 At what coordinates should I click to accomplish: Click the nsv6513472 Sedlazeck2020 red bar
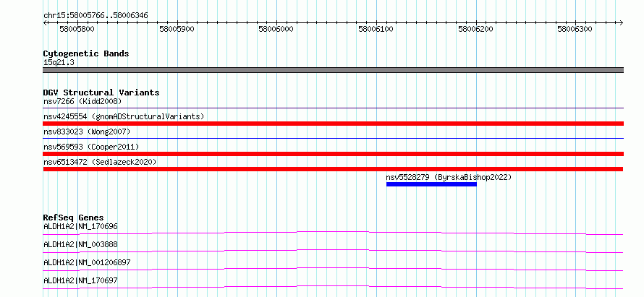333,169
